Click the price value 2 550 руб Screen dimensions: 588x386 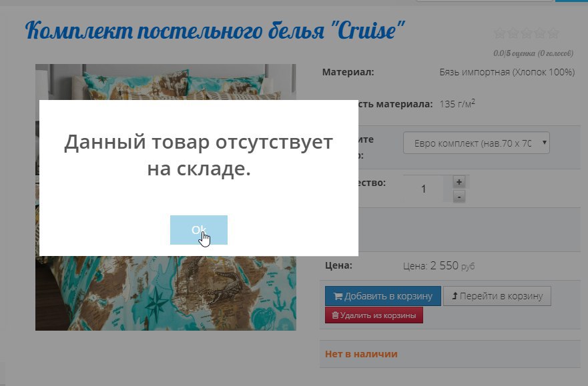click(453, 266)
